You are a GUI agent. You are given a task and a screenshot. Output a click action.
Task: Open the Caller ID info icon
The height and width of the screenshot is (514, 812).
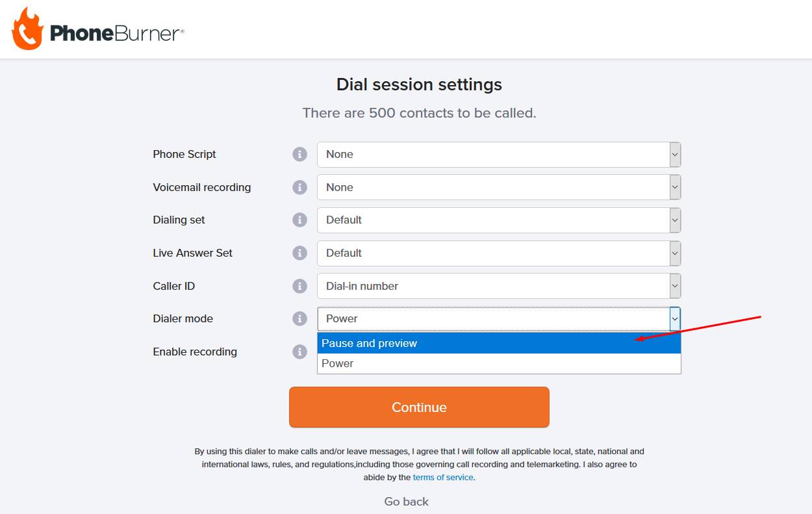coord(299,286)
